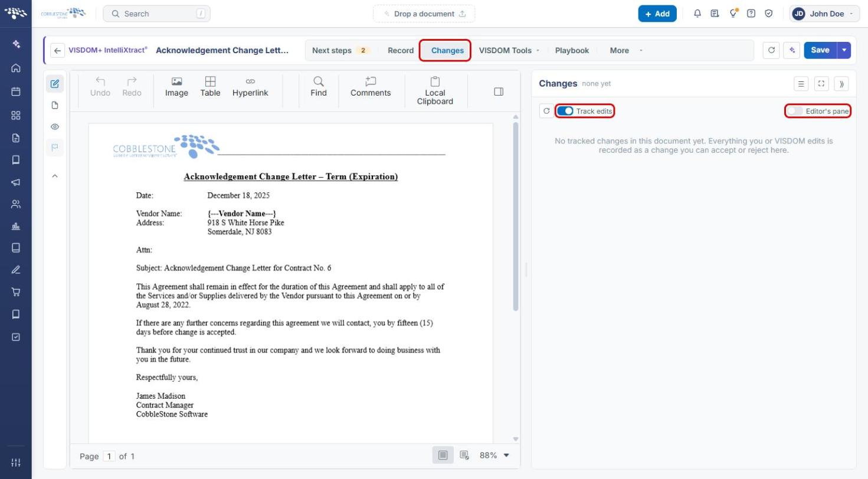The height and width of the screenshot is (479, 868).
Task: Click the Redo toolbar button
Action: point(132,87)
